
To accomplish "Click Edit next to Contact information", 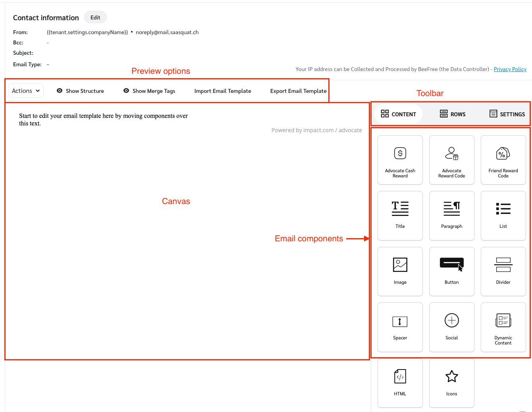I will [95, 17].
